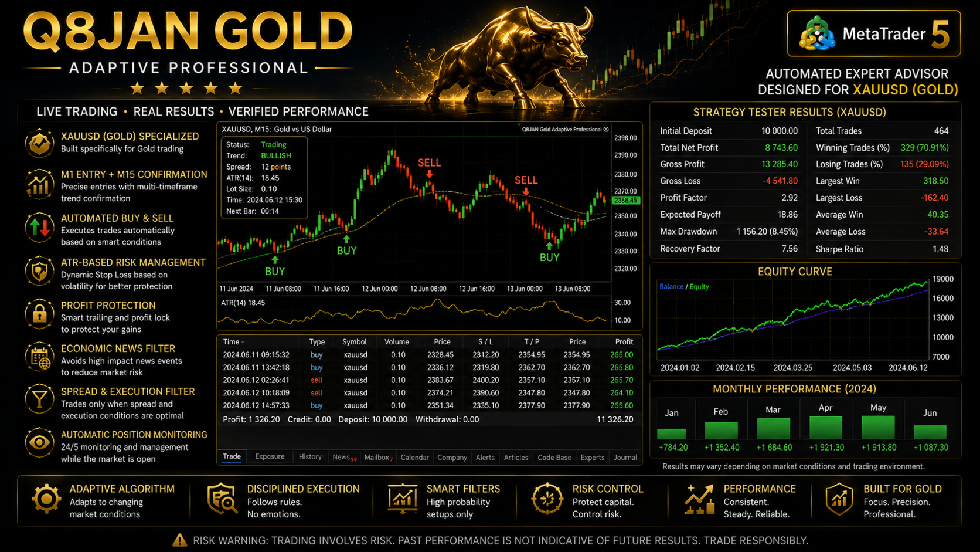Click the Automatic Position Monitoring eye icon
Screen dimensions: 980x552
[x=39, y=443]
